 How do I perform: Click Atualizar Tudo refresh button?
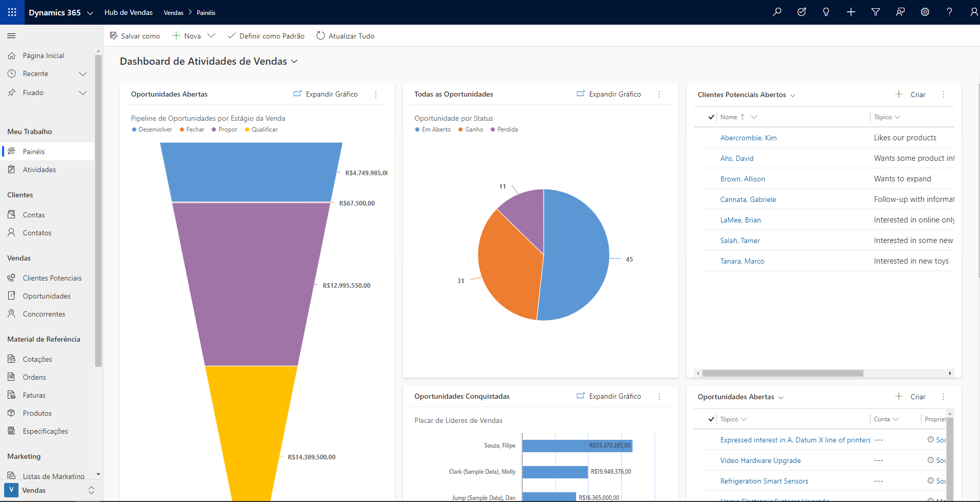pos(345,36)
